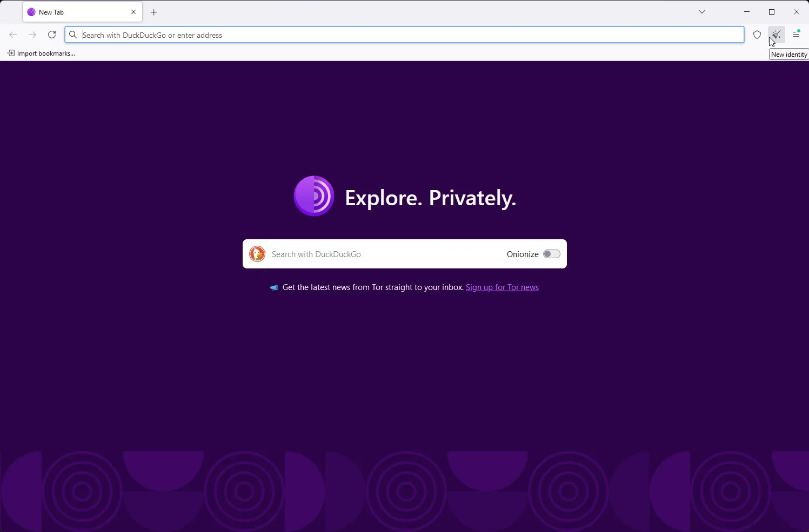
Task: Click the magnifier icon in the address bar
Action: (x=72, y=35)
